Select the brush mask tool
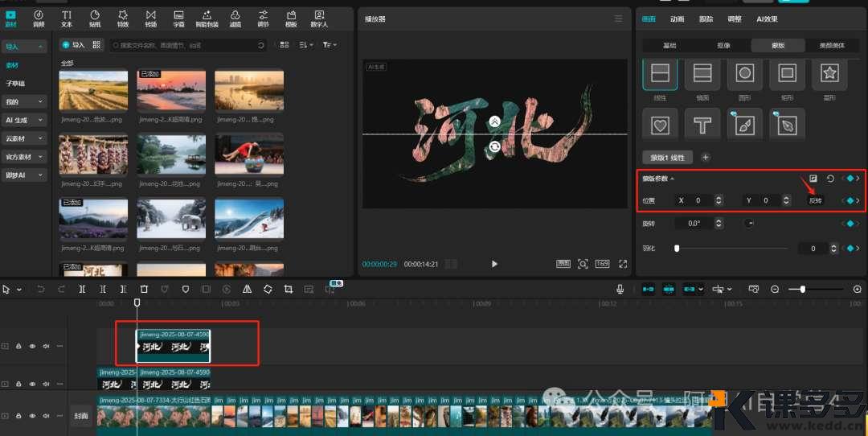The height and width of the screenshot is (436, 868). pyautogui.click(x=744, y=124)
